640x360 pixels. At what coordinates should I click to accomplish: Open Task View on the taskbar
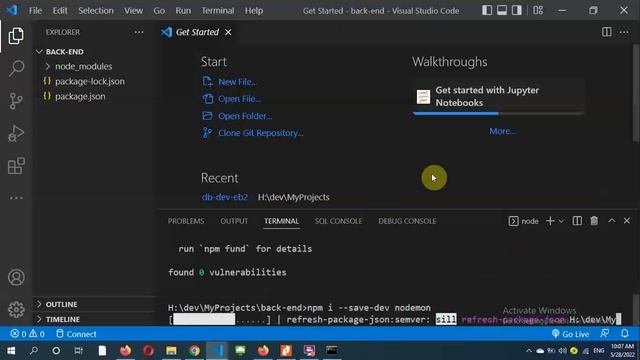[78, 351]
